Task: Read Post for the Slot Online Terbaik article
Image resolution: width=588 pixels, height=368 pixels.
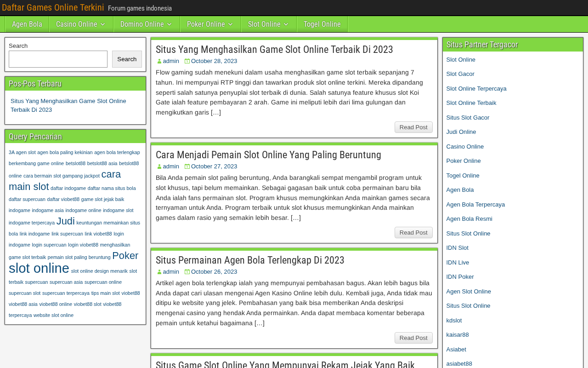Action: 413,127
